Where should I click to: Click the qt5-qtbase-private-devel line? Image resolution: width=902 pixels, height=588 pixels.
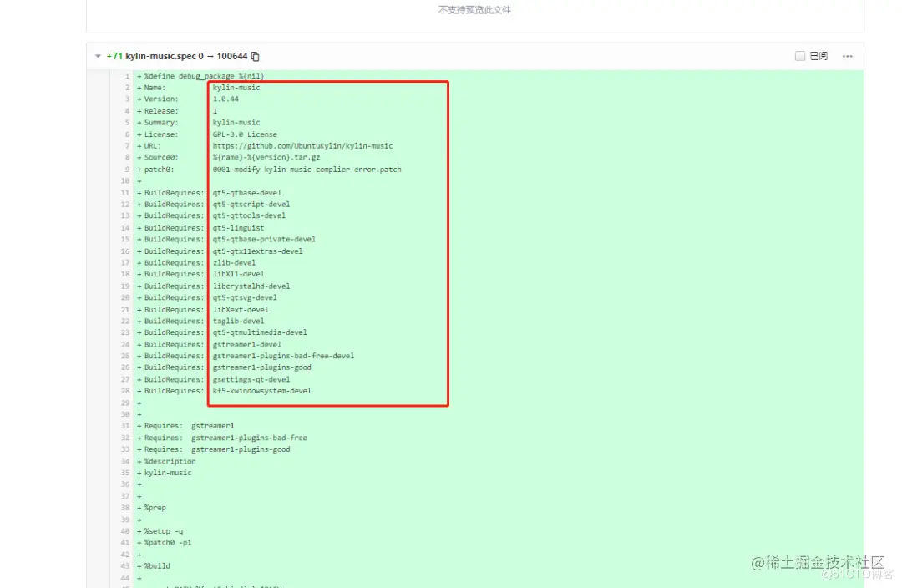(x=225, y=240)
